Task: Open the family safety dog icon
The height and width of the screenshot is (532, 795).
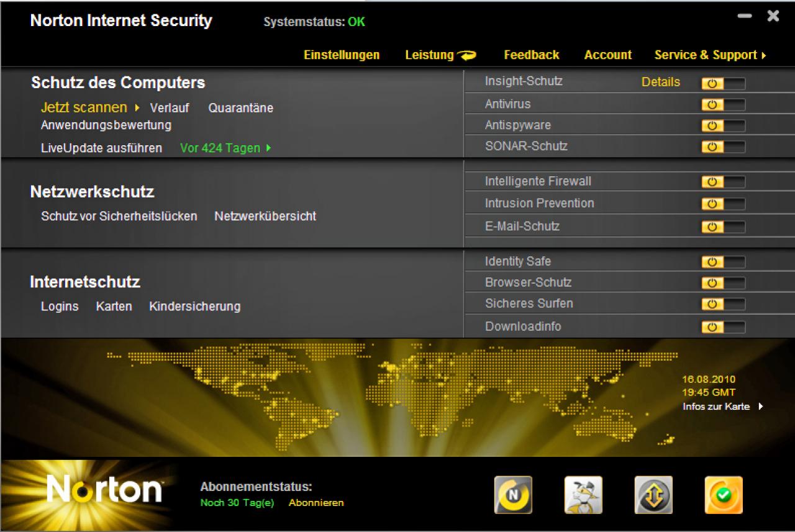Action: (x=583, y=495)
